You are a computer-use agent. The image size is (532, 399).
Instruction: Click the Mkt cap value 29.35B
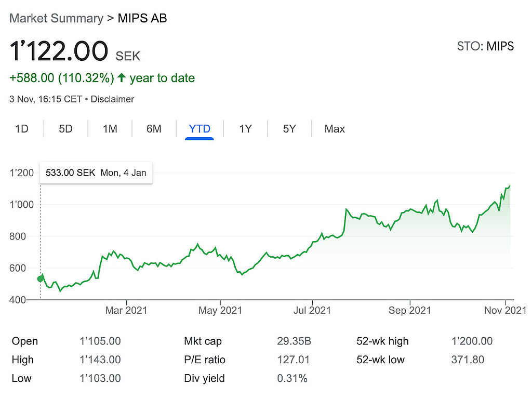[294, 341]
